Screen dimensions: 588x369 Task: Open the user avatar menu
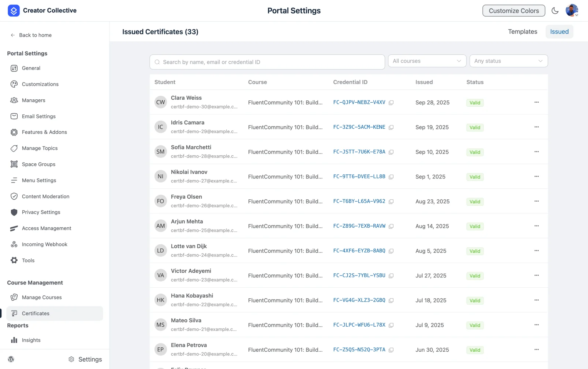(x=572, y=10)
